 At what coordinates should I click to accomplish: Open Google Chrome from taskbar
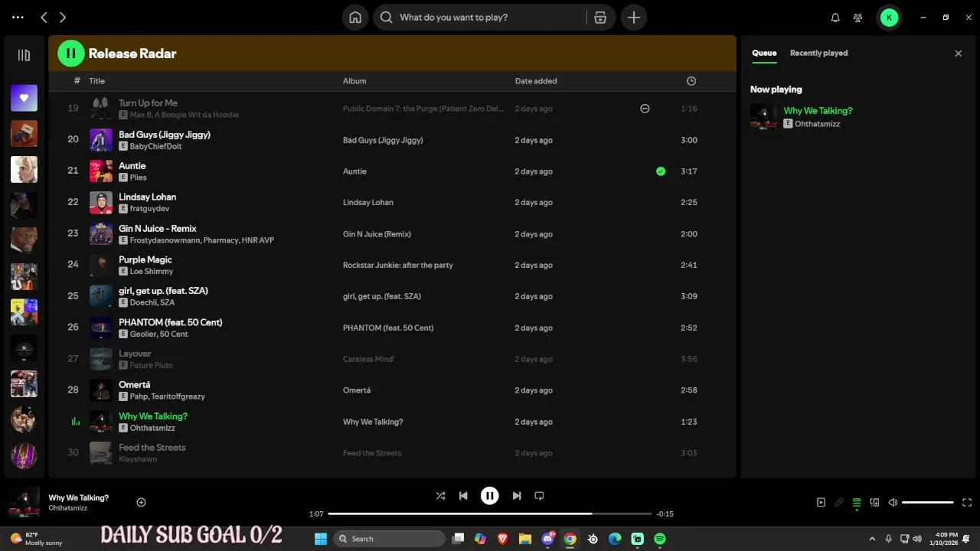point(570,539)
